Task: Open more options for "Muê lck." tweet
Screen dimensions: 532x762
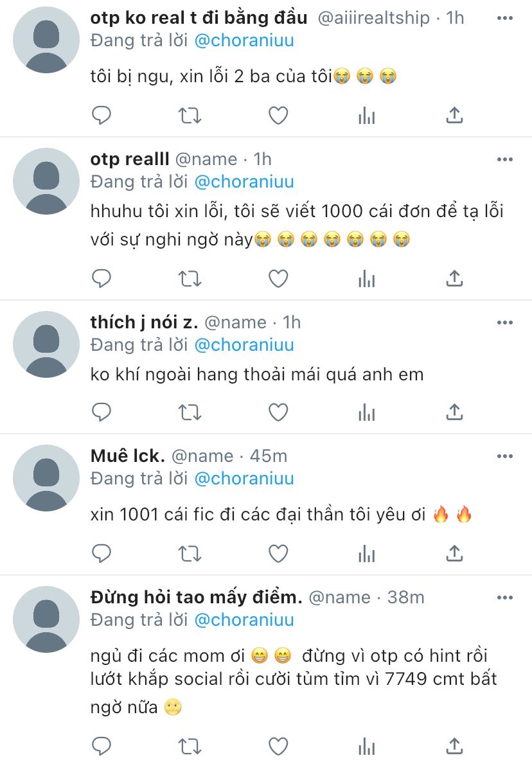Action: click(x=505, y=456)
